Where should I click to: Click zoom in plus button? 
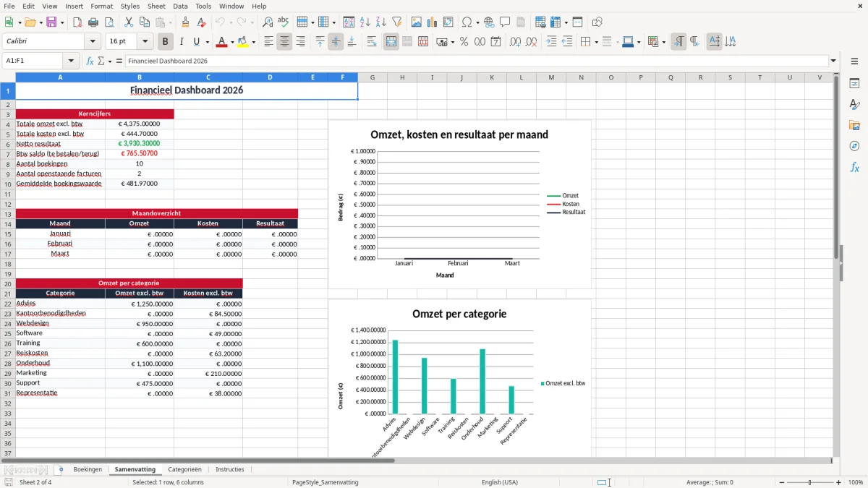[x=838, y=482]
